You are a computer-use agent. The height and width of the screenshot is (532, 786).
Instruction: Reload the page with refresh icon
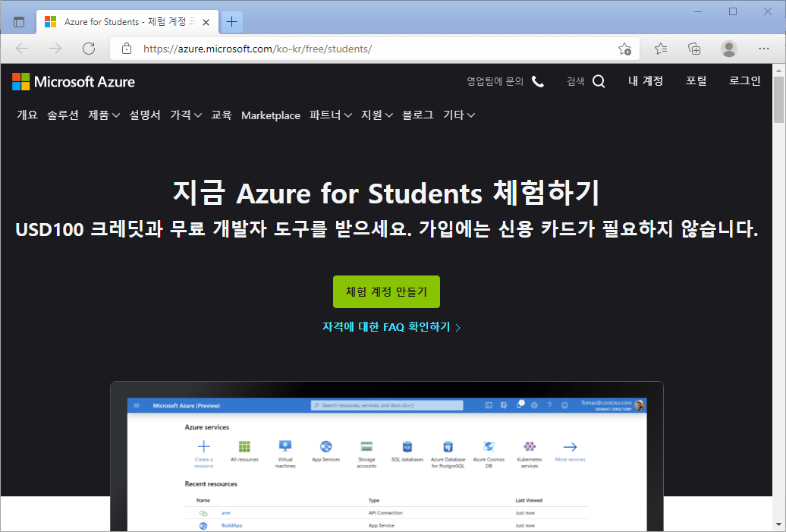[89, 49]
